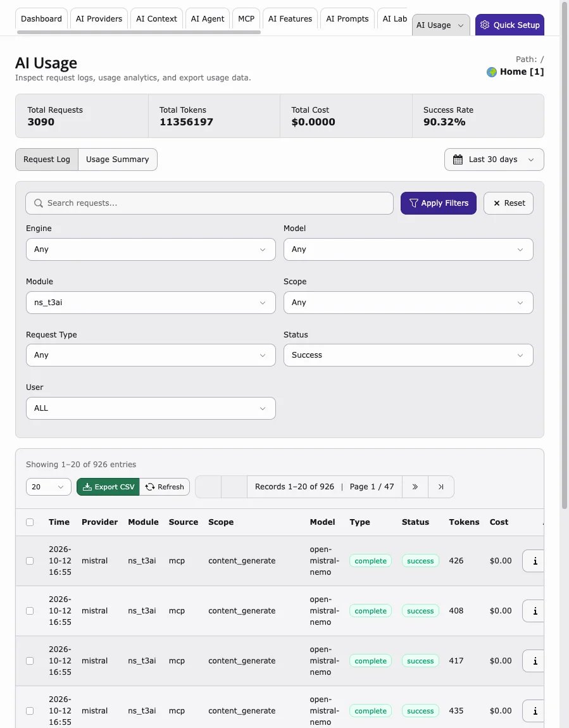Screen dimensions: 569x728
Task: Click Records 1–20 of 926 text
Action: (294, 487)
